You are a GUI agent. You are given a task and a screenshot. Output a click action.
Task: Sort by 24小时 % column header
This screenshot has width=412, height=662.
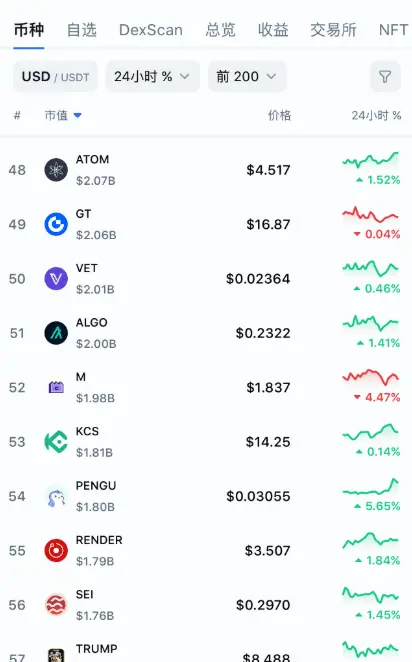(376, 115)
